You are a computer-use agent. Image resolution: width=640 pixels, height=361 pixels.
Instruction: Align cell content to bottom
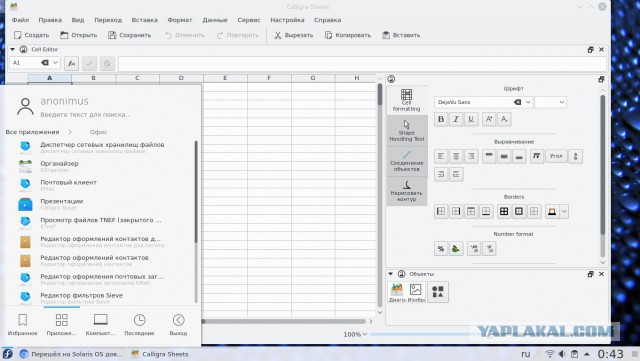tap(519, 156)
